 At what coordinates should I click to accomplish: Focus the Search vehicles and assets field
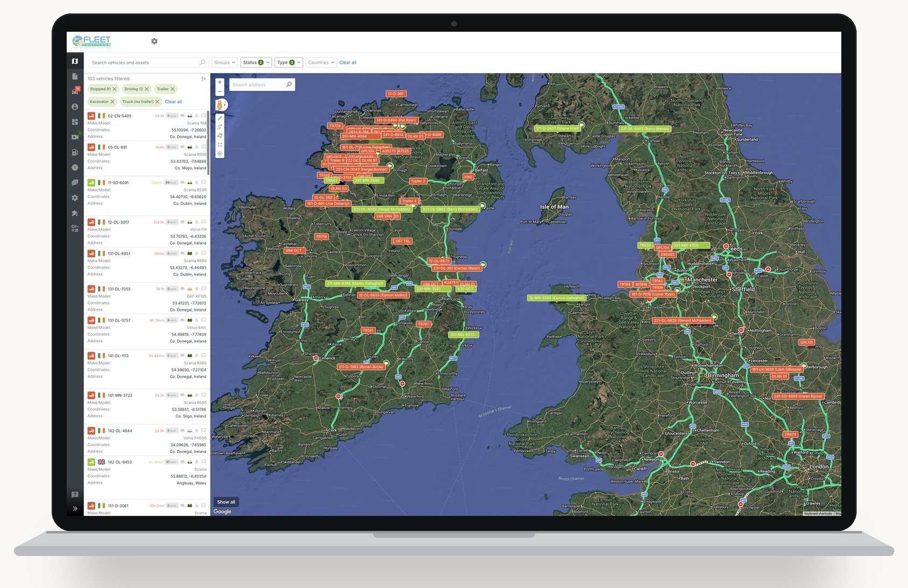pyautogui.click(x=148, y=62)
